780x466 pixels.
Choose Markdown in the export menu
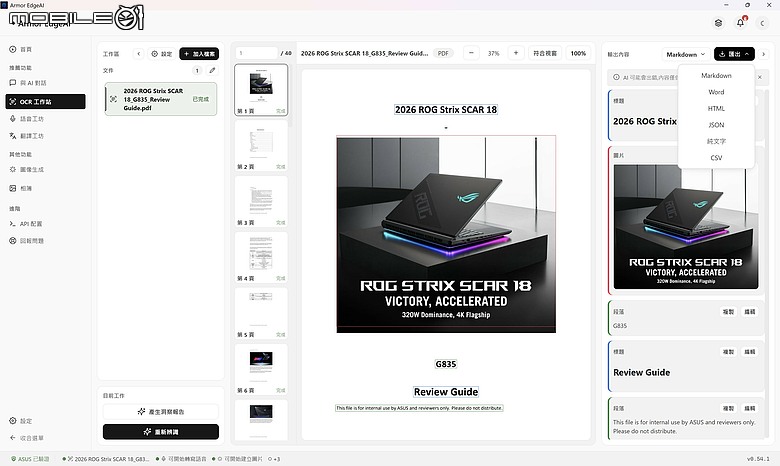[x=716, y=76]
